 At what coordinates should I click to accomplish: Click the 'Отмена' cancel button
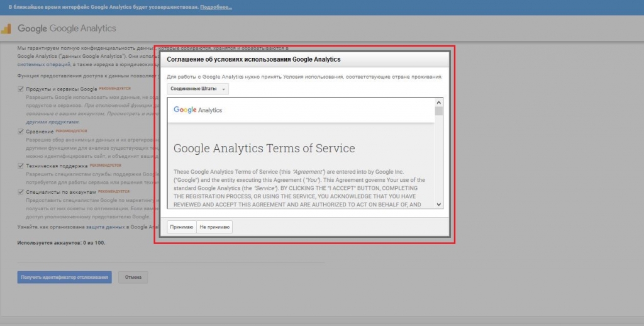pos(133,277)
